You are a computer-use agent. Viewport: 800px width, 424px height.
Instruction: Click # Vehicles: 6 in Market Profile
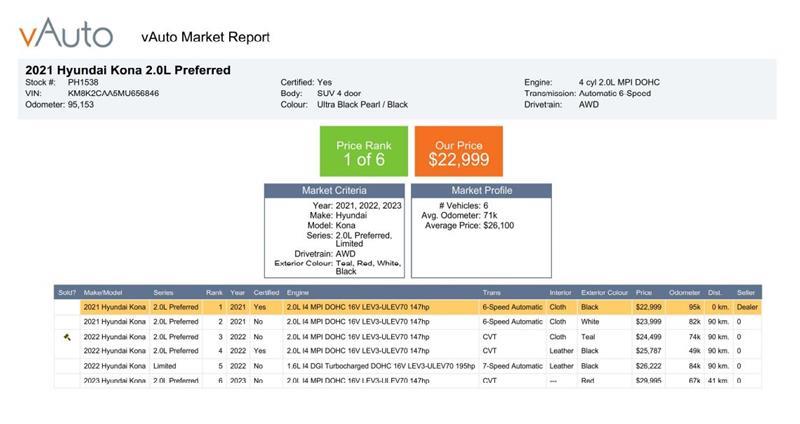pyautogui.click(x=463, y=206)
